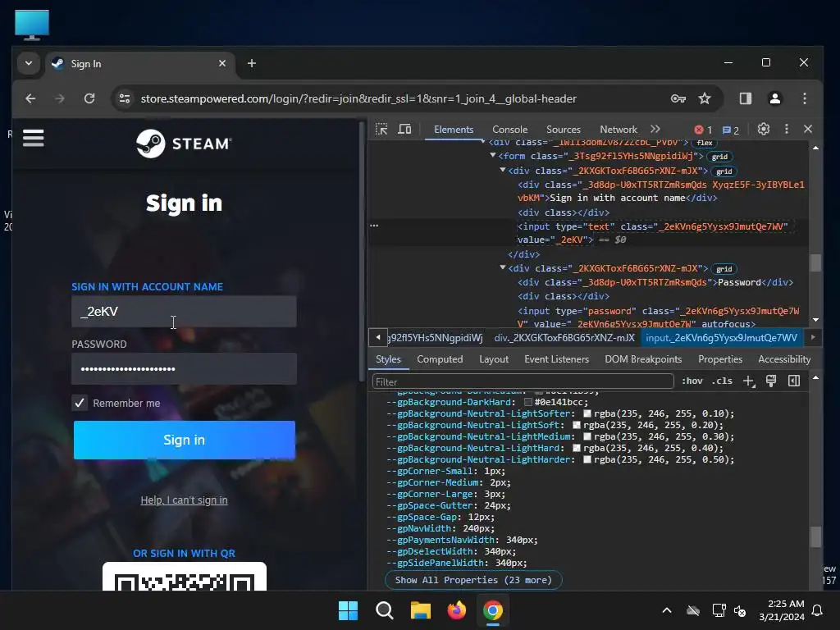Open the DOM Breakpoints tab
Image resolution: width=840 pixels, height=630 pixels.
click(x=643, y=359)
